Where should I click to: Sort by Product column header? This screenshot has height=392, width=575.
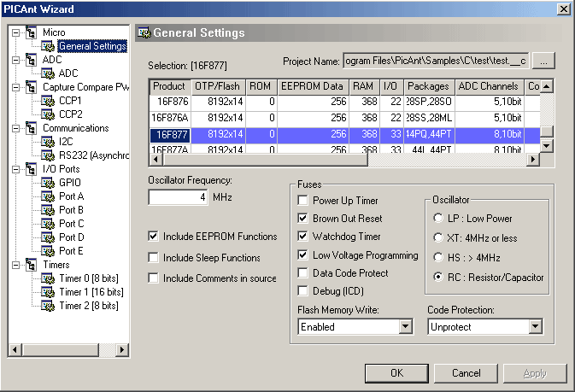[x=169, y=86]
